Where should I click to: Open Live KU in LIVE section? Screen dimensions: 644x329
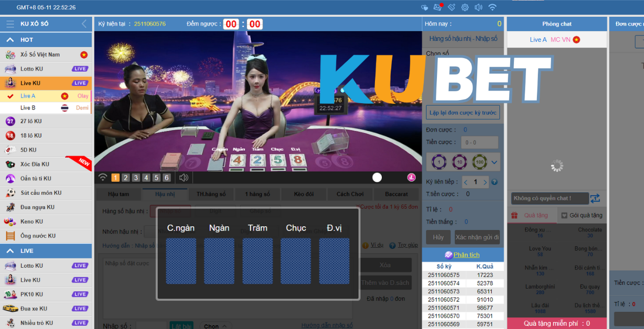[x=46, y=280]
